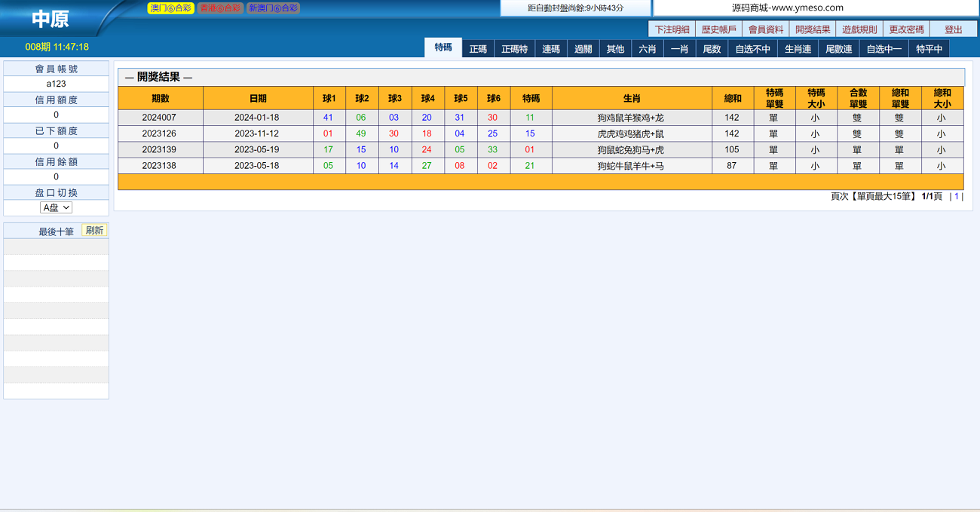Select the 特碼 tab
This screenshot has height=512, width=980.
[x=443, y=48]
